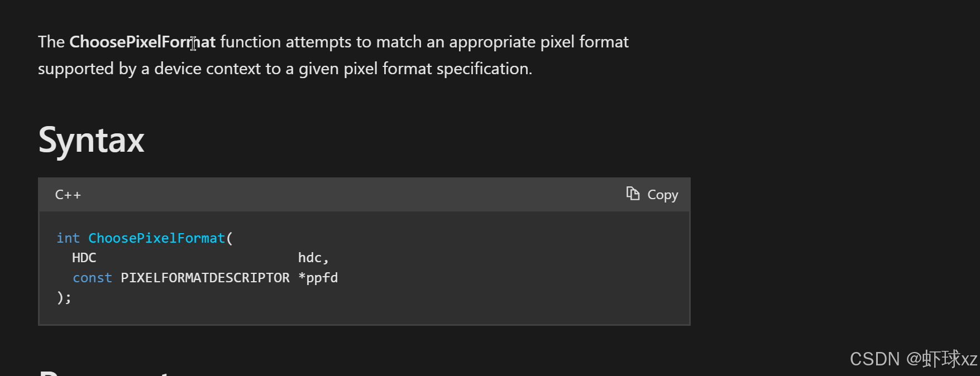Click the empty middle of the code header bar
Image resolution: width=980 pixels, height=376 pixels.
352,195
